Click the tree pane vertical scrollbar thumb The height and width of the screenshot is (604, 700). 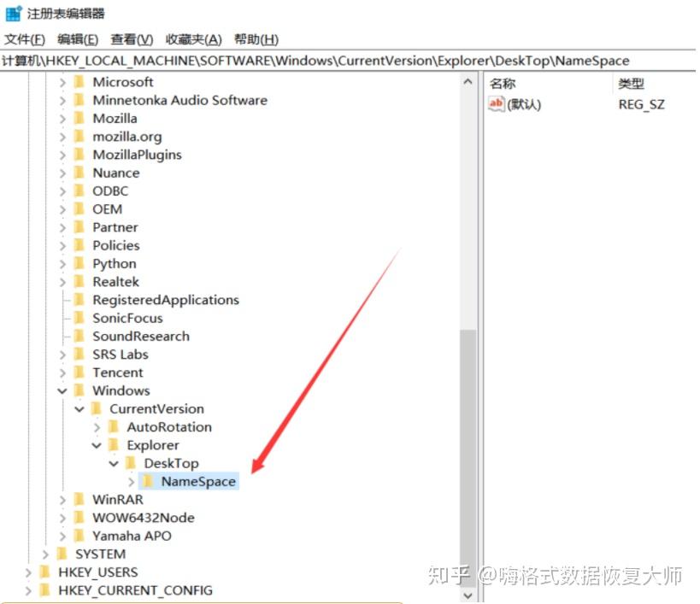[468, 457]
